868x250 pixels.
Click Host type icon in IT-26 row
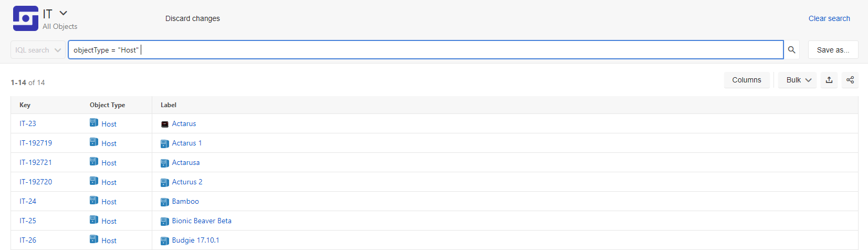click(94, 239)
